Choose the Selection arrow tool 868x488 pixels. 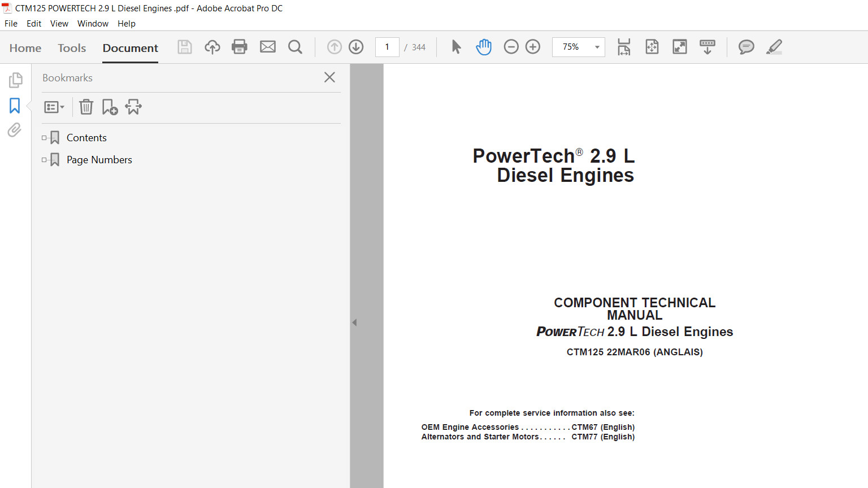[457, 47]
